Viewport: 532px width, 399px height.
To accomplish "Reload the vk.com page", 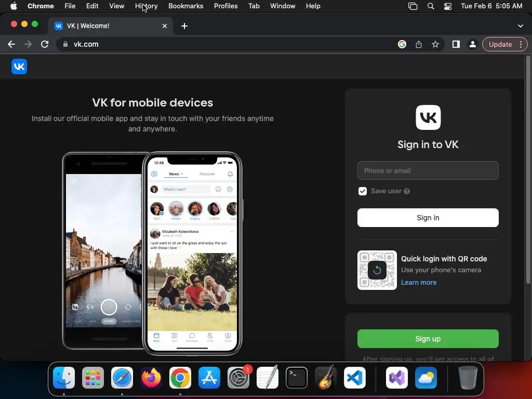I will click(45, 45).
